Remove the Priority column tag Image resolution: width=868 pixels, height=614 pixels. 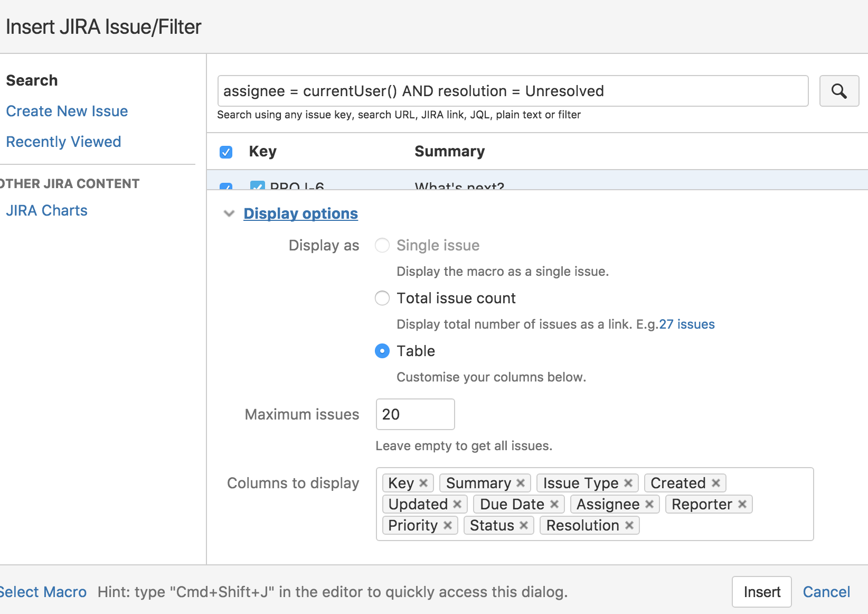448,525
